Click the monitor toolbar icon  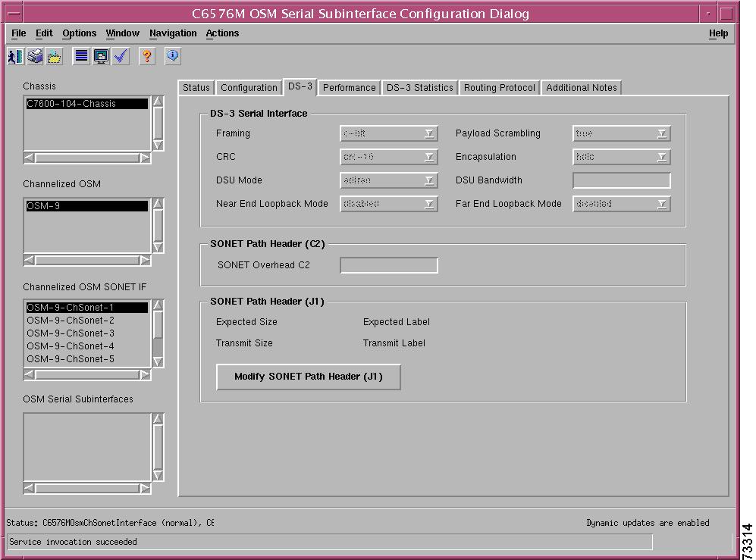101,56
